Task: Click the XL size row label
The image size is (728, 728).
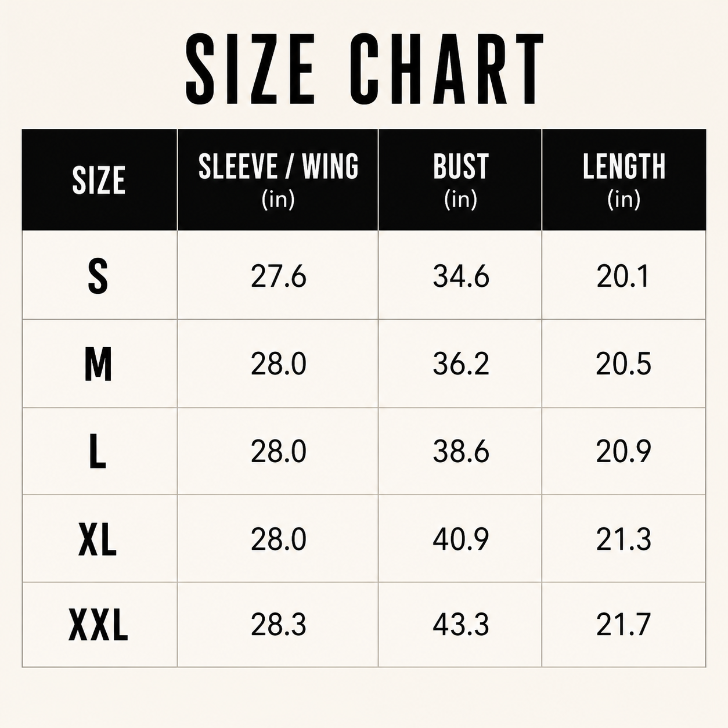Action: (x=98, y=539)
